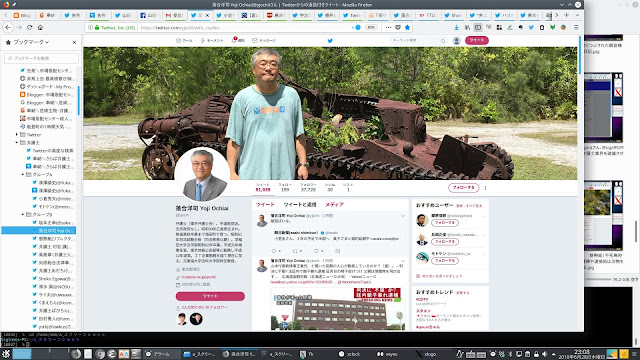This screenshot has width=640, height=360.
Task: Click the bookmark search input field
Action: click(x=41, y=58)
